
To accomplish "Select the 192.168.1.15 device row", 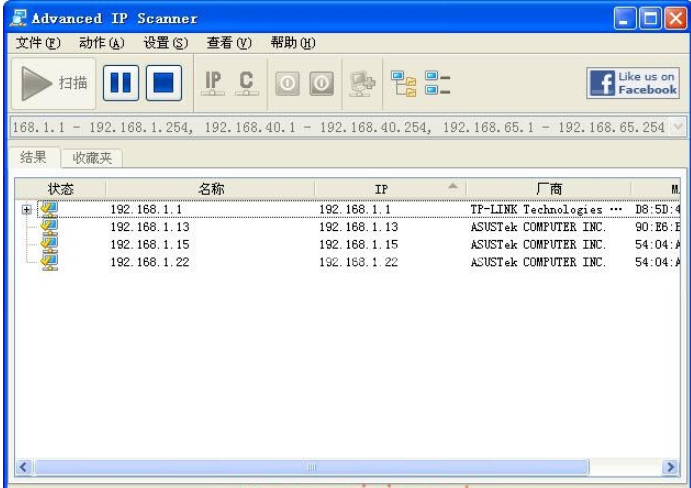I will [150, 245].
